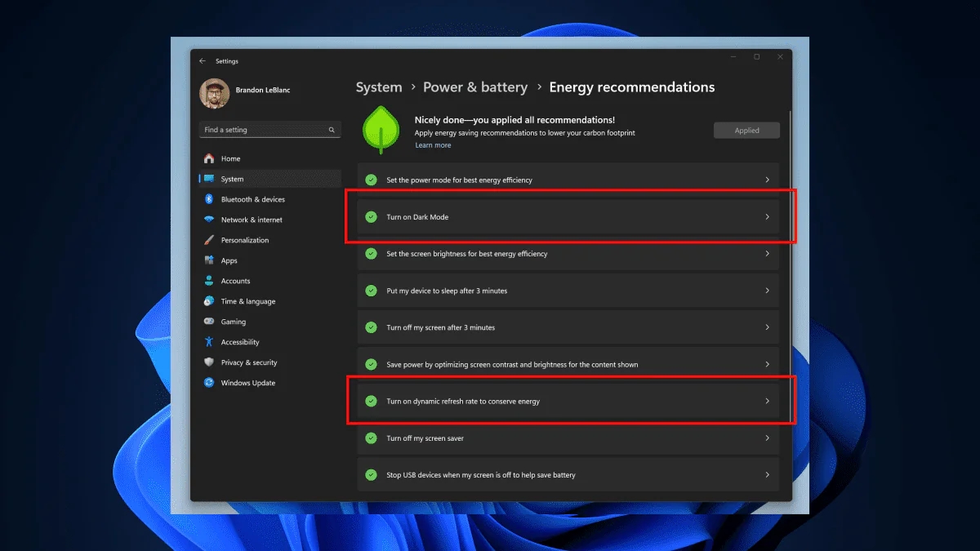Select Apps in the sidebar
Viewport: 980px width, 551px height.
coord(229,260)
